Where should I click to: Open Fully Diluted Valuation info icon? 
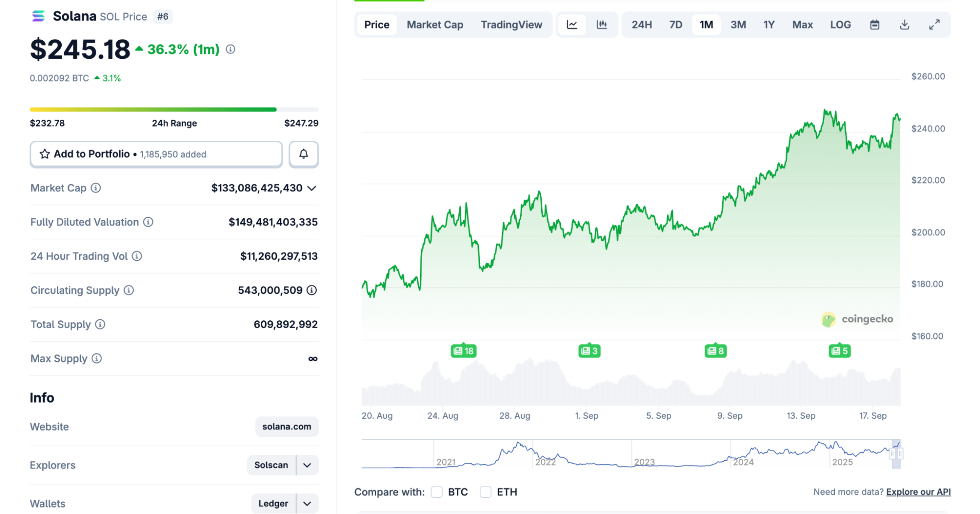(148, 222)
